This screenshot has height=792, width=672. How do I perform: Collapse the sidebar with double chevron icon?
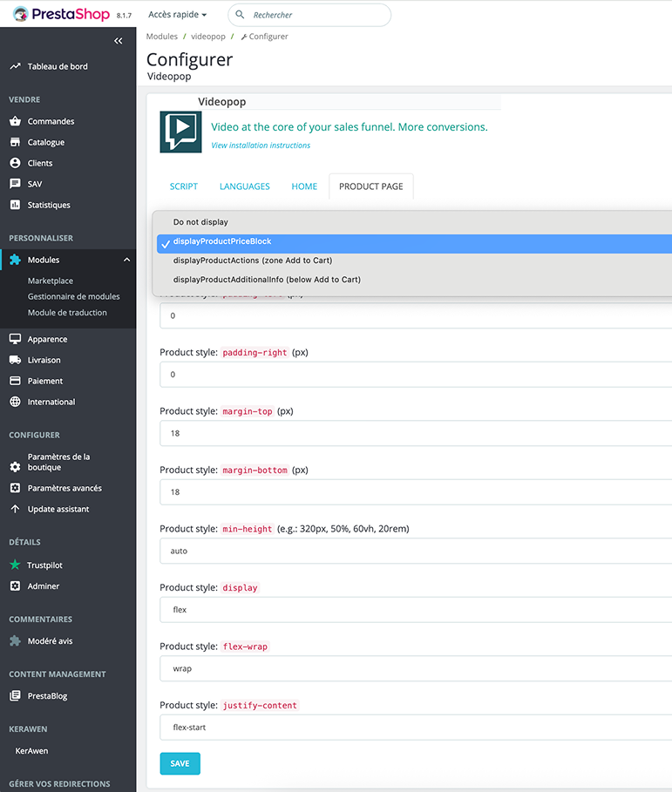(x=119, y=41)
